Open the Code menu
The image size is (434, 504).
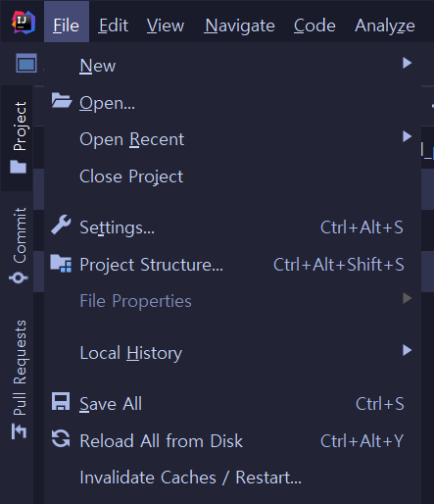tap(314, 25)
